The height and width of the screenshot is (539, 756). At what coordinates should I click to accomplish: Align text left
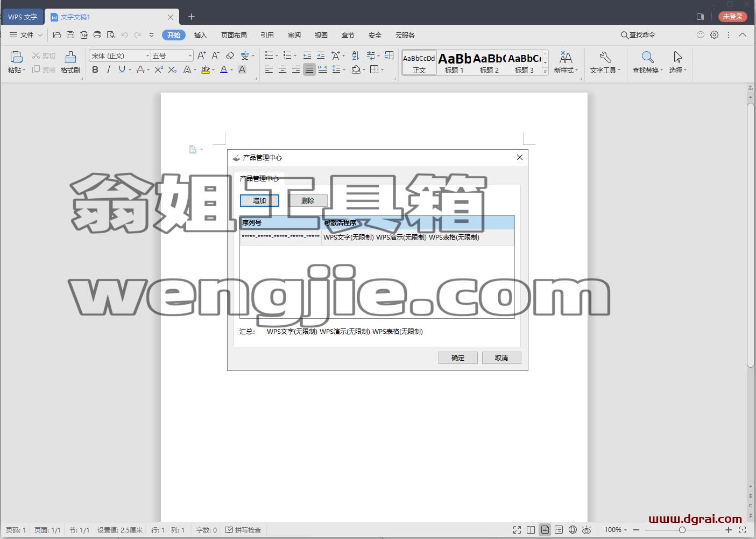point(269,69)
